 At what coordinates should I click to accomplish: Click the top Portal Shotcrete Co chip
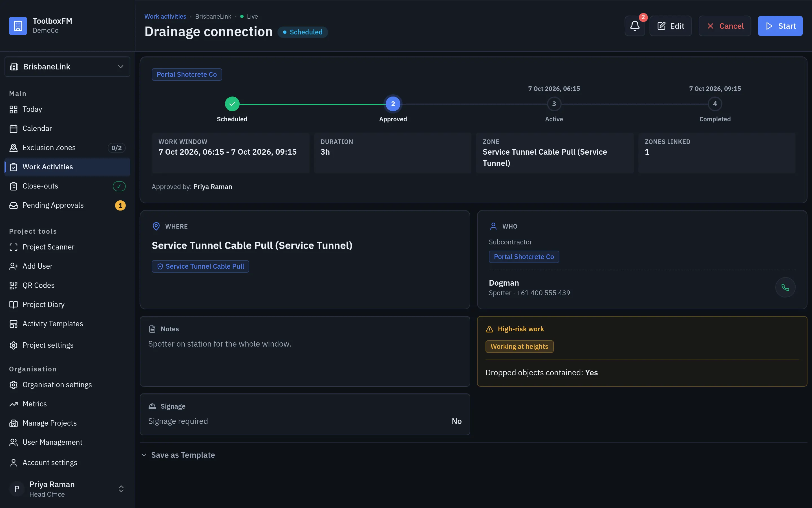click(x=187, y=74)
